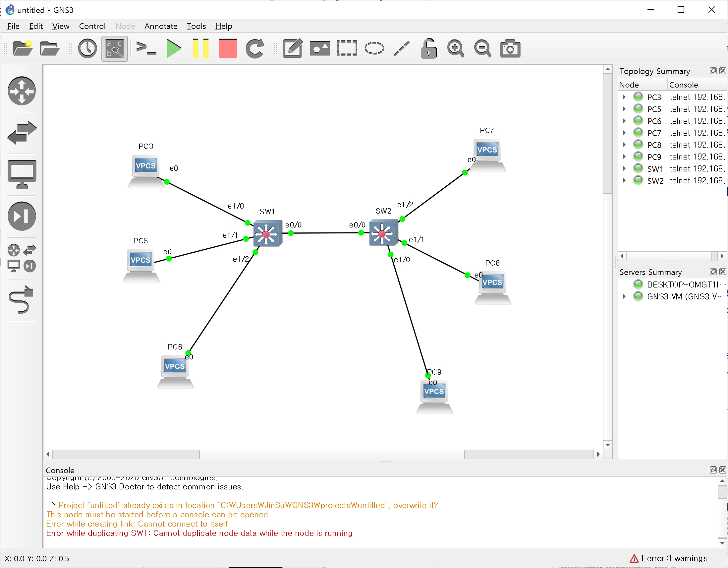
Task: Start all nodes with green play button
Action: [x=173, y=49]
